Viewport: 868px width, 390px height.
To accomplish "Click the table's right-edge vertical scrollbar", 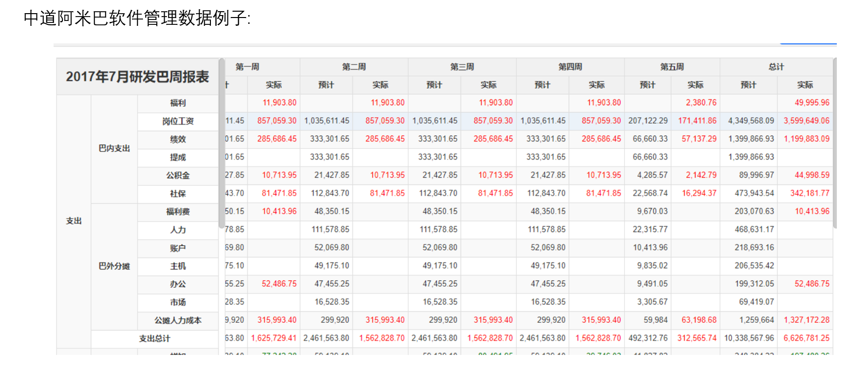I will 835,143.
